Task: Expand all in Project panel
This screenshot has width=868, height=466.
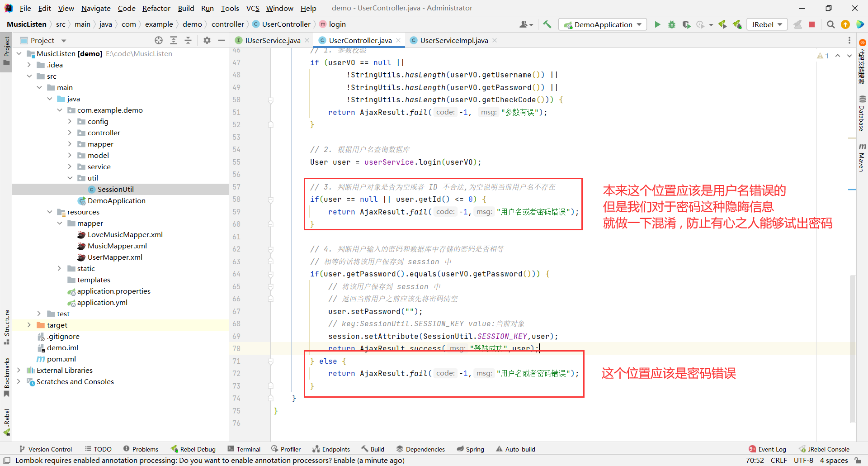Action: pyautogui.click(x=174, y=40)
